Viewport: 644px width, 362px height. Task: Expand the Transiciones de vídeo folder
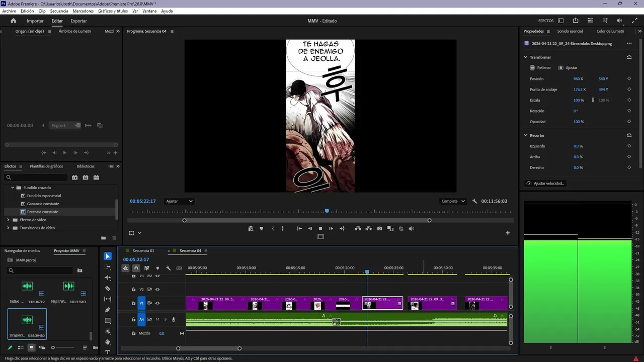(8, 228)
